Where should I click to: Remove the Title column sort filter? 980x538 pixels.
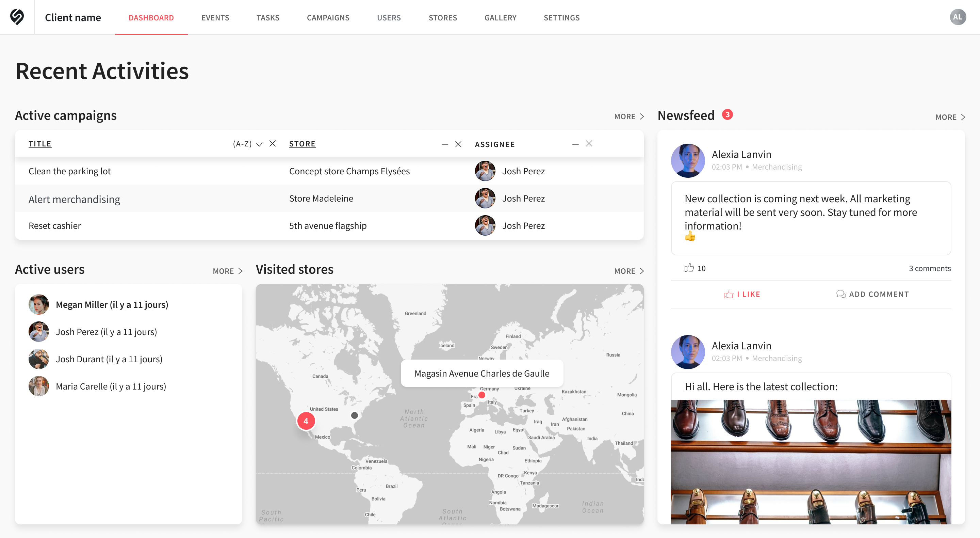coord(272,144)
